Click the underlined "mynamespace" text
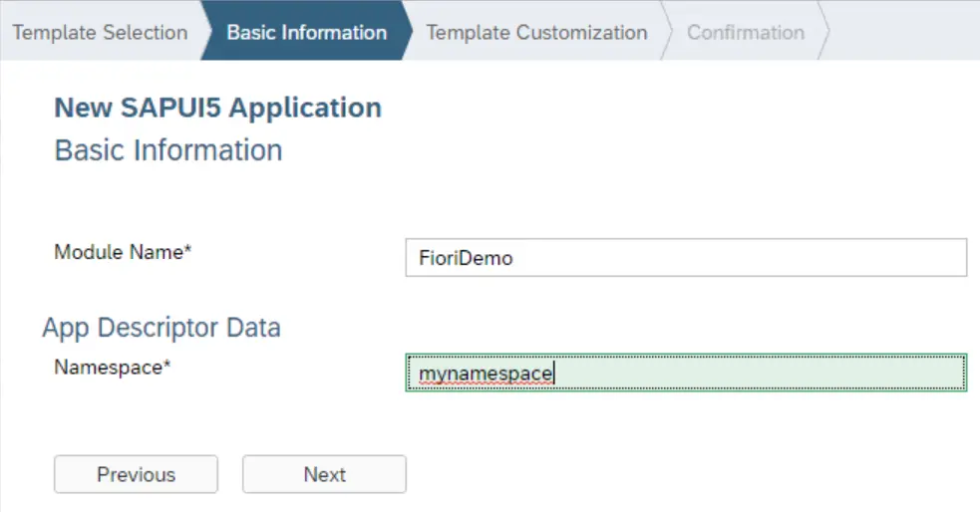 click(486, 375)
